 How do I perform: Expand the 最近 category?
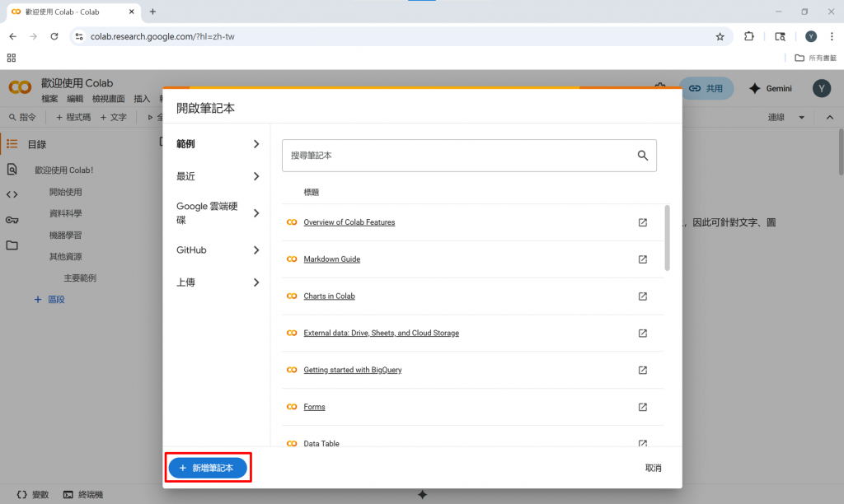(x=217, y=176)
